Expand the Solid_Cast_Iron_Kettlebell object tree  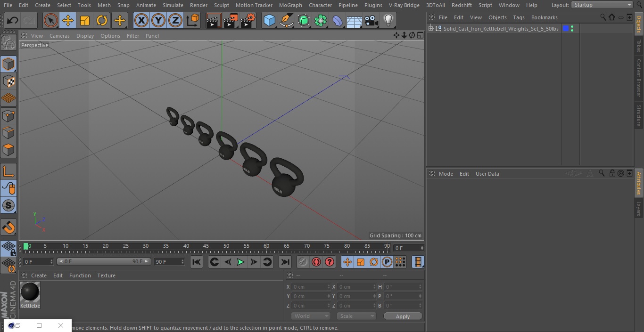point(430,29)
